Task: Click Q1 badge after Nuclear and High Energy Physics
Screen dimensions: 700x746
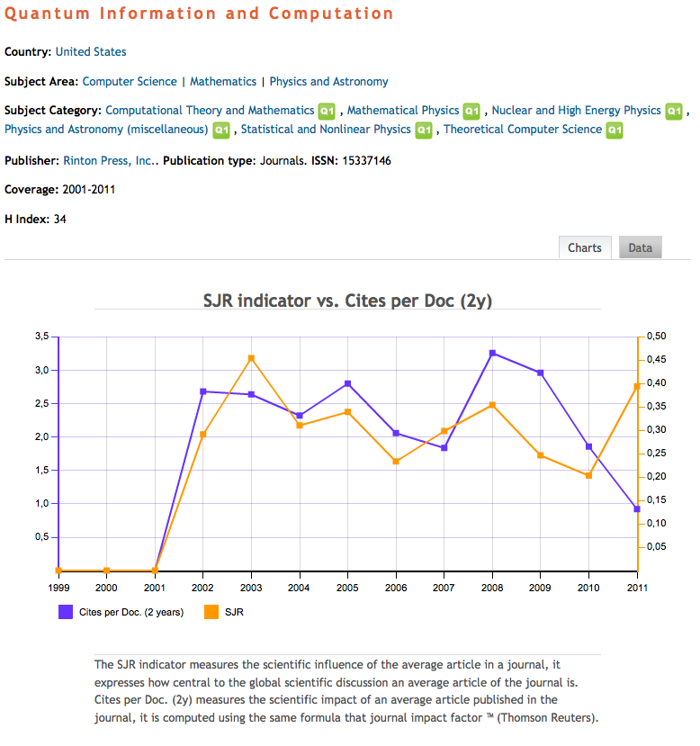Action: (x=674, y=111)
